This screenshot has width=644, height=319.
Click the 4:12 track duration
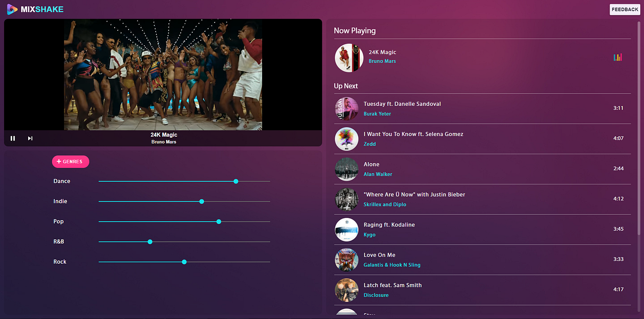(618, 199)
